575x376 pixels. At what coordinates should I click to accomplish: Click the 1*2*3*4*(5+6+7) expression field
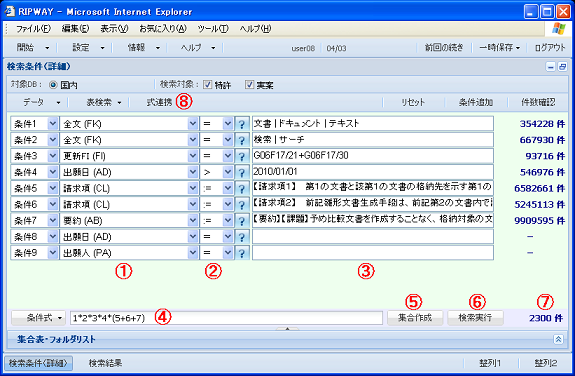click(x=226, y=318)
